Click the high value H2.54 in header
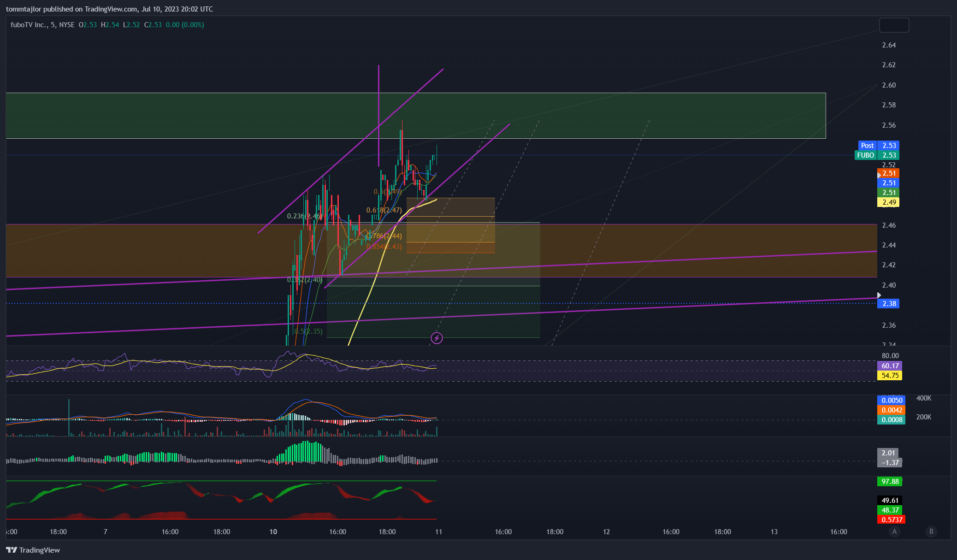This screenshot has height=560, width=957. pos(110,25)
